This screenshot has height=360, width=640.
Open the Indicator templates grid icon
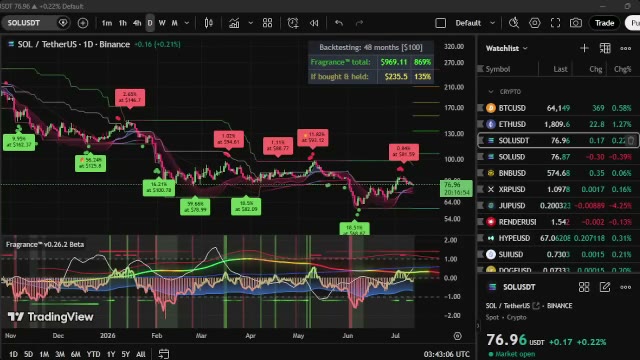267,23
